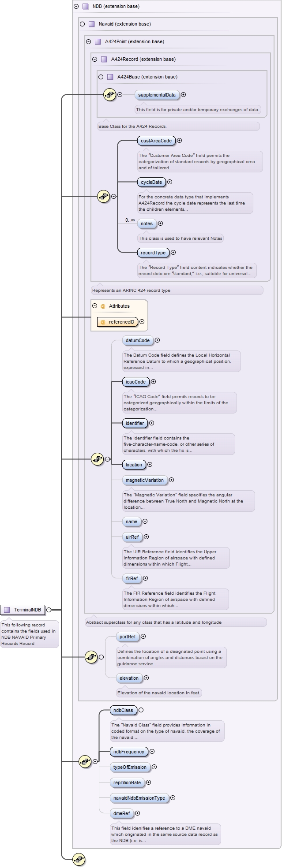Click the sequence icon beside portRef group
This screenshot has width=282, height=868.
[x=91, y=657]
